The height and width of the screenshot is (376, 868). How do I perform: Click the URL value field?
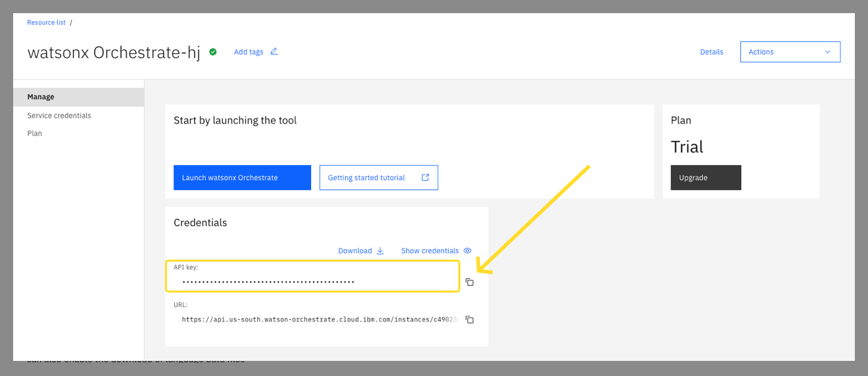coord(319,319)
